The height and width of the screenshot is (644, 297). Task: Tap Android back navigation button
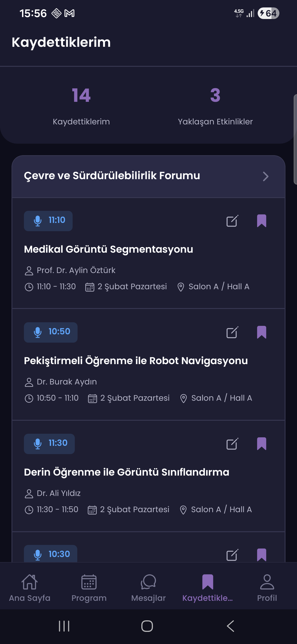(x=230, y=626)
